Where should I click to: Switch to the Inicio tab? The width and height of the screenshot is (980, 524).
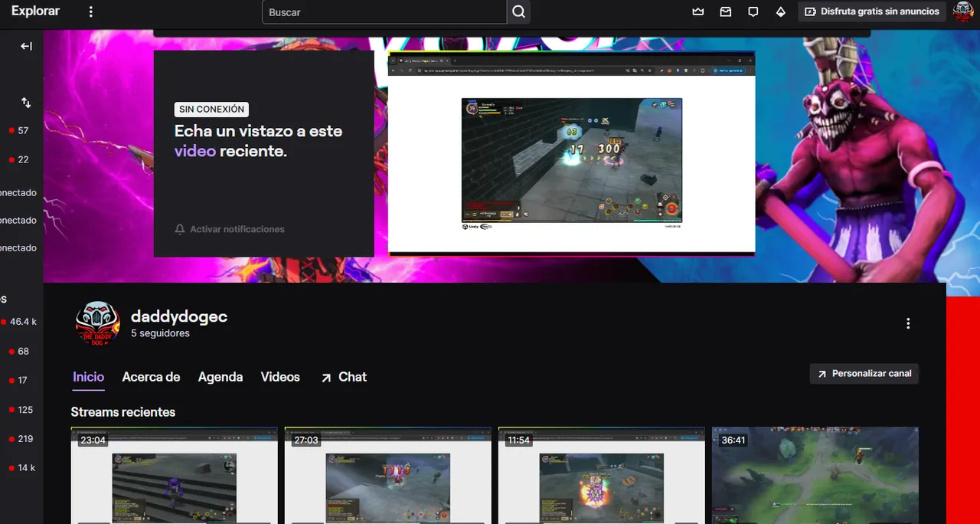(x=88, y=377)
